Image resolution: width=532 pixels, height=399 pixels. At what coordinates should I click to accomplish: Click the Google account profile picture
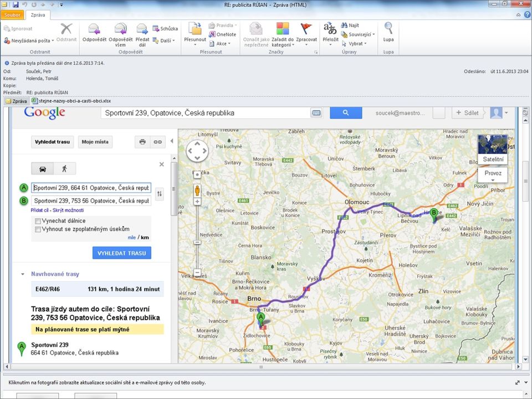496,112
